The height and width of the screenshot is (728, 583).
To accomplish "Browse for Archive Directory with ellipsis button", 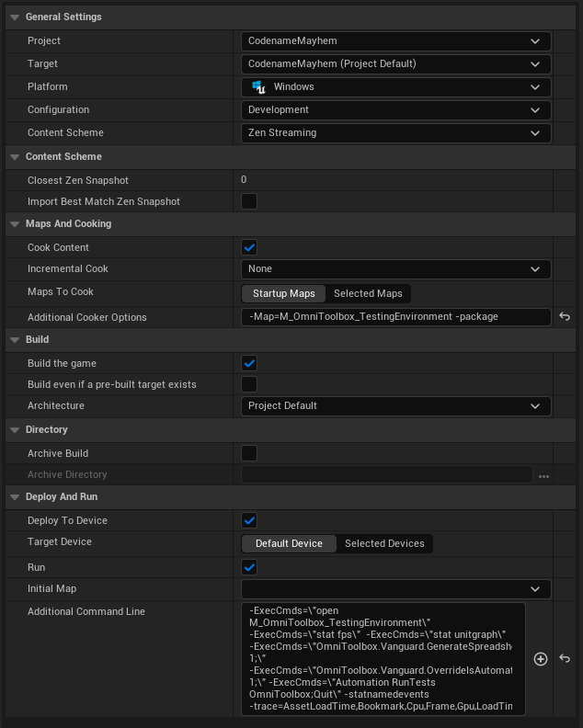I will [543, 475].
